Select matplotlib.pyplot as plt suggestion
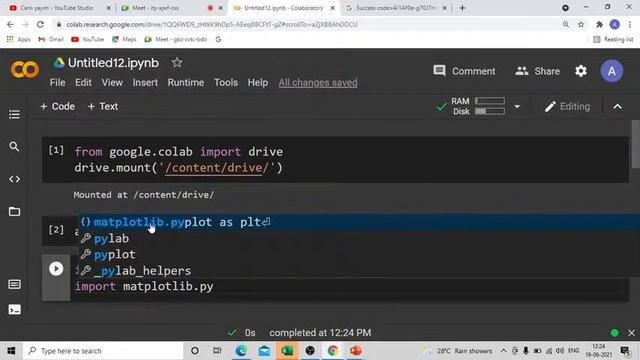The height and width of the screenshot is (360, 640). click(x=359, y=222)
